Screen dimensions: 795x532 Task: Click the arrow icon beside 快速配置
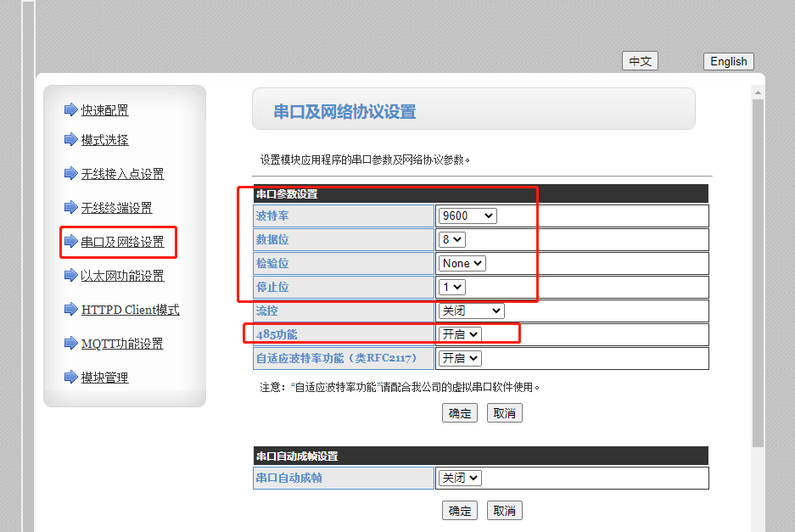click(70, 109)
